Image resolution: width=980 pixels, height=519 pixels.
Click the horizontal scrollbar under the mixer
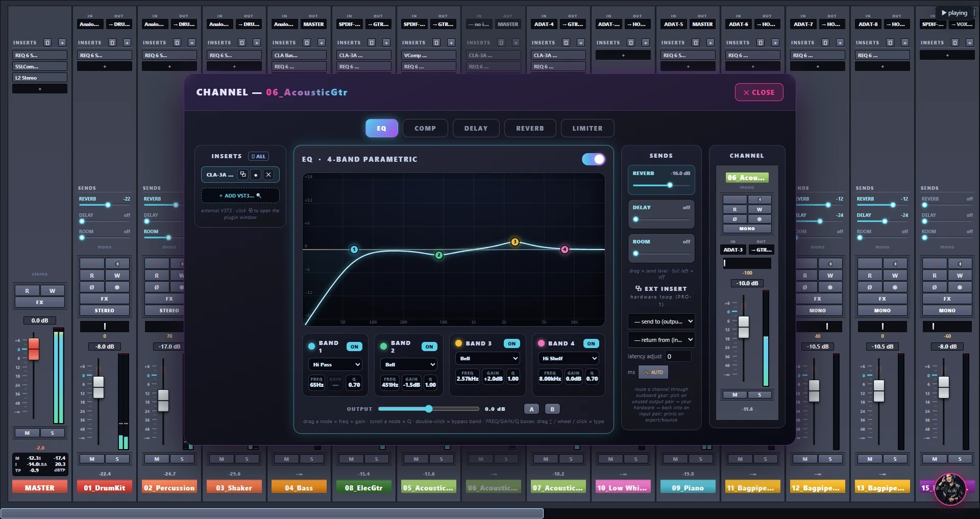tap(272, 513)
